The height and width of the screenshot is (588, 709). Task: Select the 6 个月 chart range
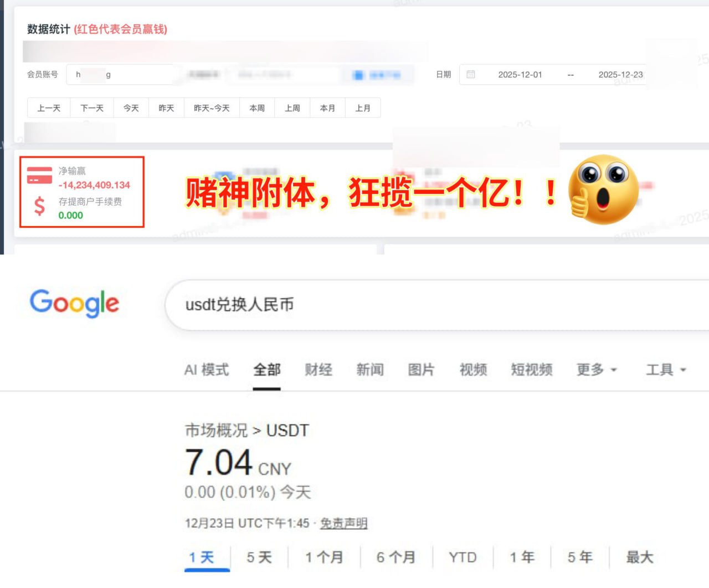tap(396, 557)
